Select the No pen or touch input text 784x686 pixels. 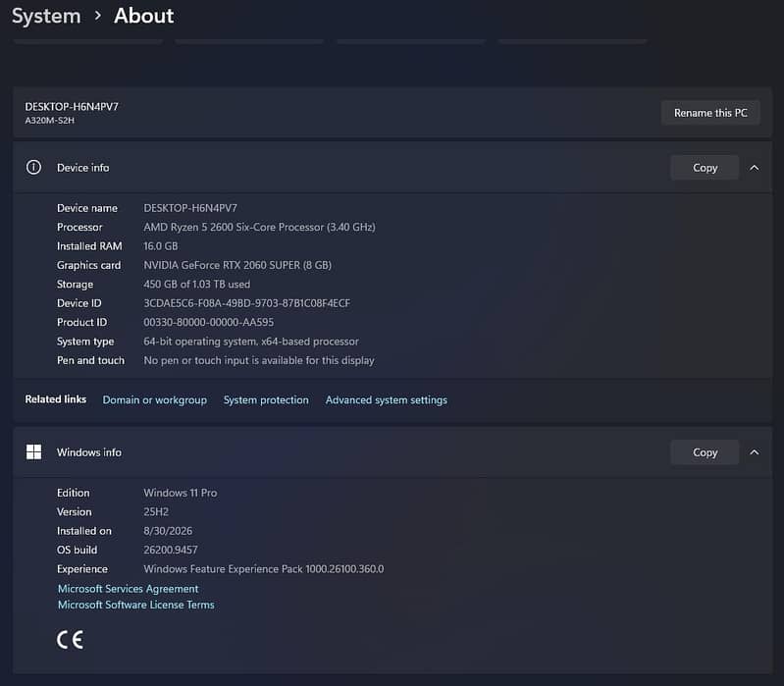(259, 360)
